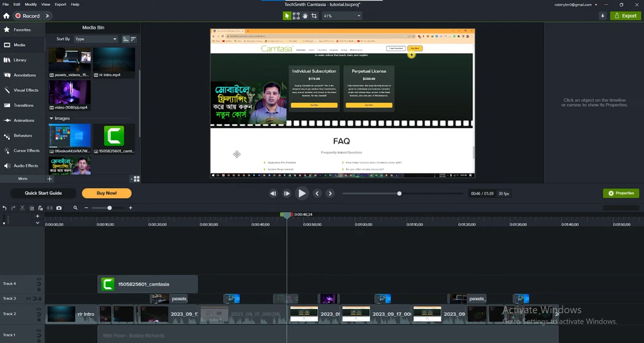644x343 pixels.
Task: Click the timeline zoom magnifier icon
Action: click(x=75, y=208)
